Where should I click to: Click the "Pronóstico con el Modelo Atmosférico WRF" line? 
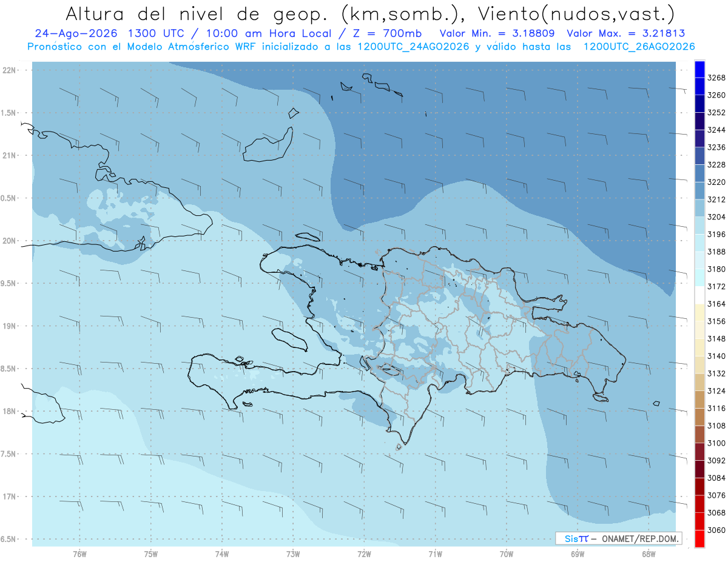tap(147, 47)
